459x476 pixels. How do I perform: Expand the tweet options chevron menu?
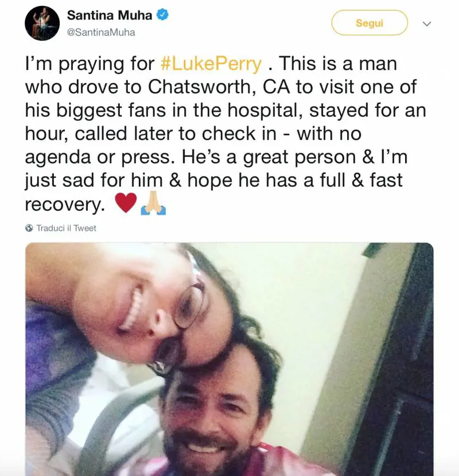point(426,24)
